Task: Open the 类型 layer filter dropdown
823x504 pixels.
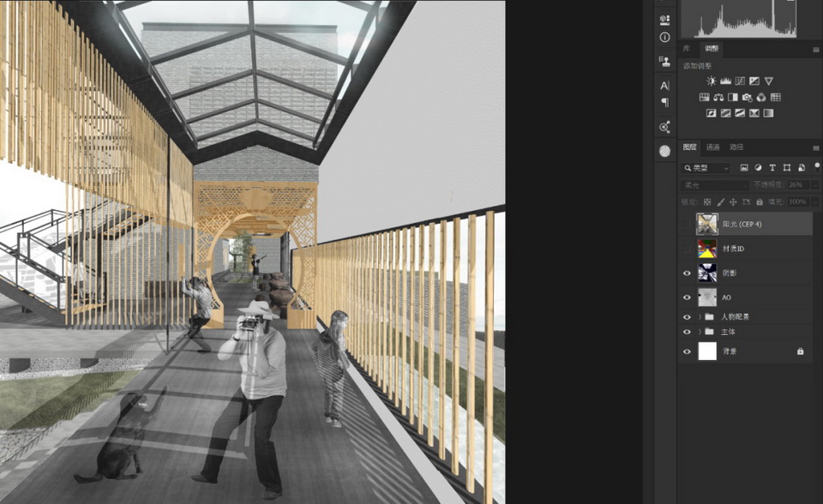Action: [706, 168]
